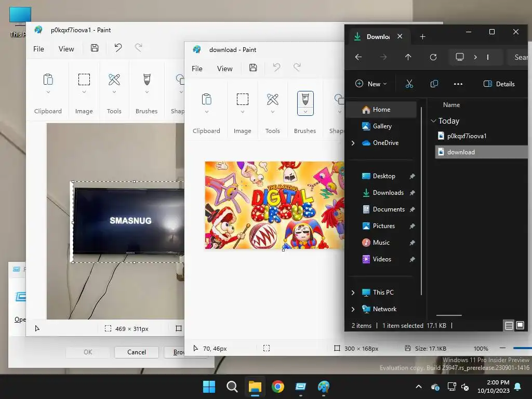Switch to details list view in Explorer status bar
The image size is (532, 399).
(x=509, y=325)
